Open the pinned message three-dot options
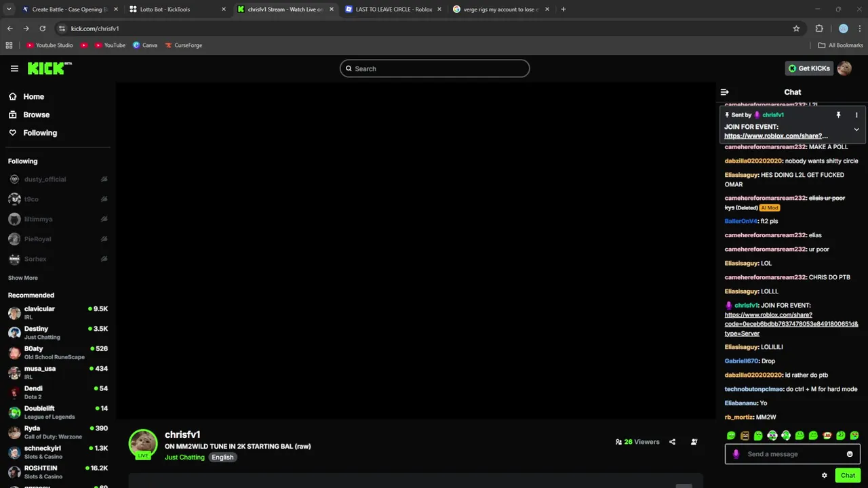Viewport: 868px width, 488px height. 856,115
